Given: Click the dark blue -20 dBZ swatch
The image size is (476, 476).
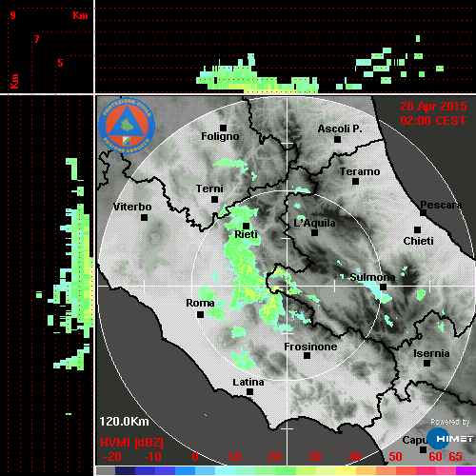Looking at the screenshot, I should [x=125, y=471].
